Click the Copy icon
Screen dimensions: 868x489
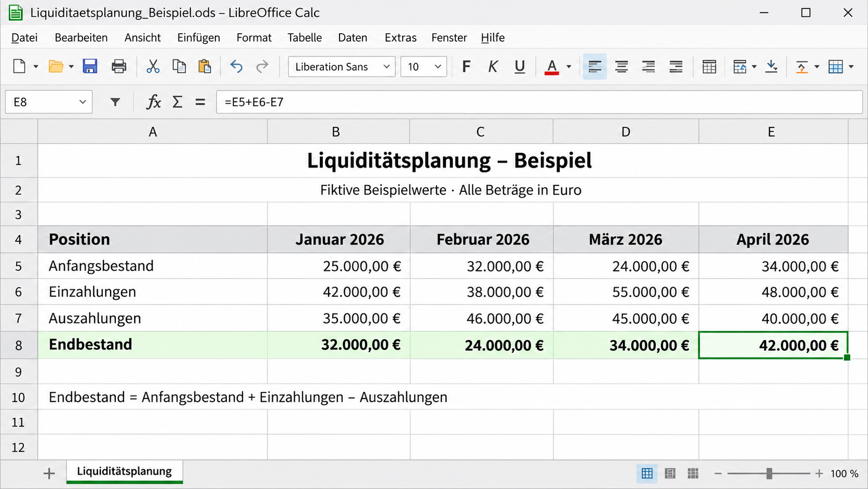click(x=179, y=67)
